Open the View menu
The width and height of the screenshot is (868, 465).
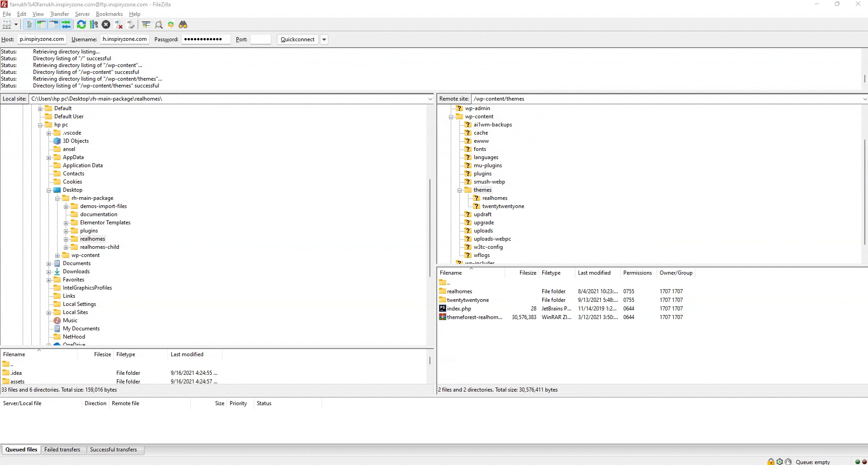[x=38, y=14]
